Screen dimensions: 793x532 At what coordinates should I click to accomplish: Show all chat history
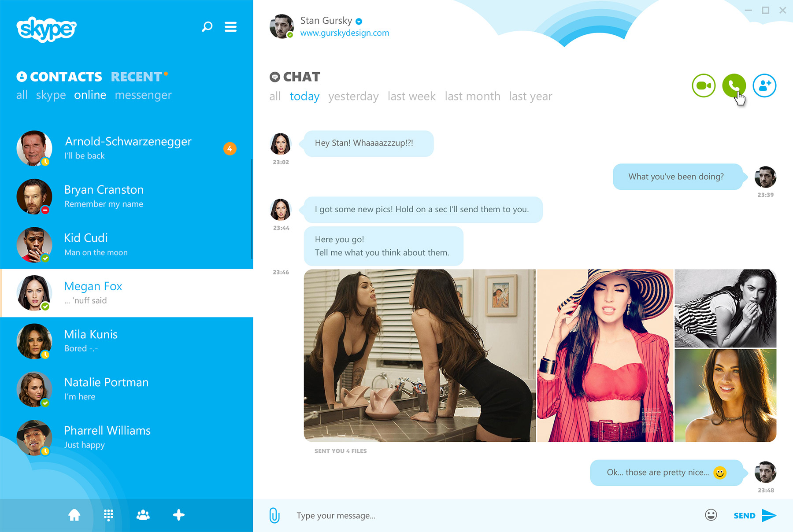pos(275,96)
